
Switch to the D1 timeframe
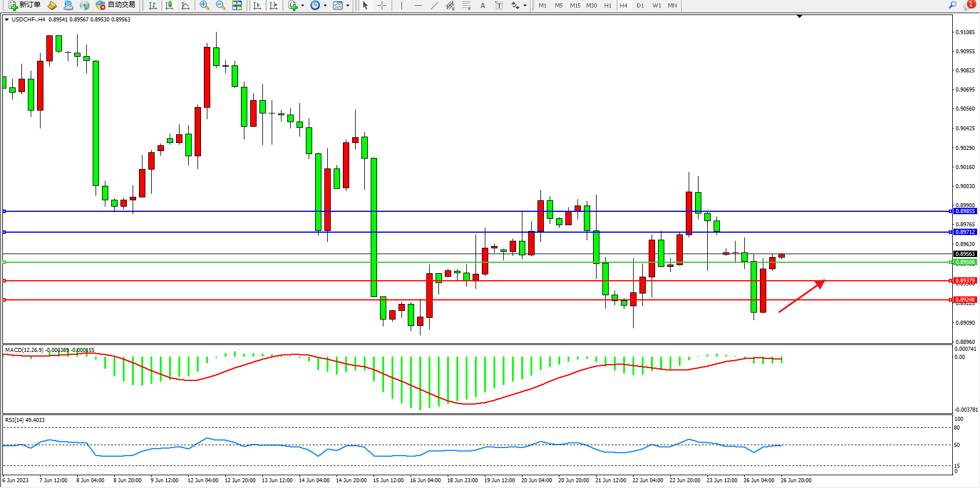click(640, 6)
